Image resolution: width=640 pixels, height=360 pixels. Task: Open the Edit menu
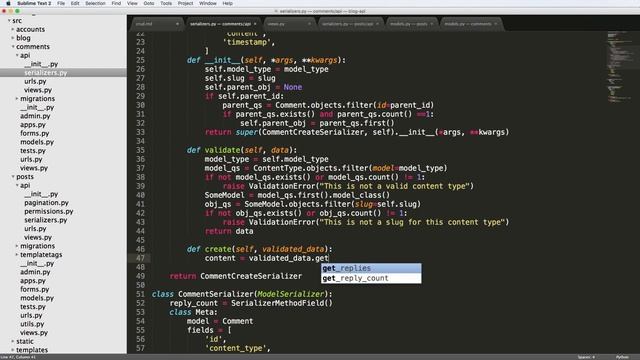75,3
